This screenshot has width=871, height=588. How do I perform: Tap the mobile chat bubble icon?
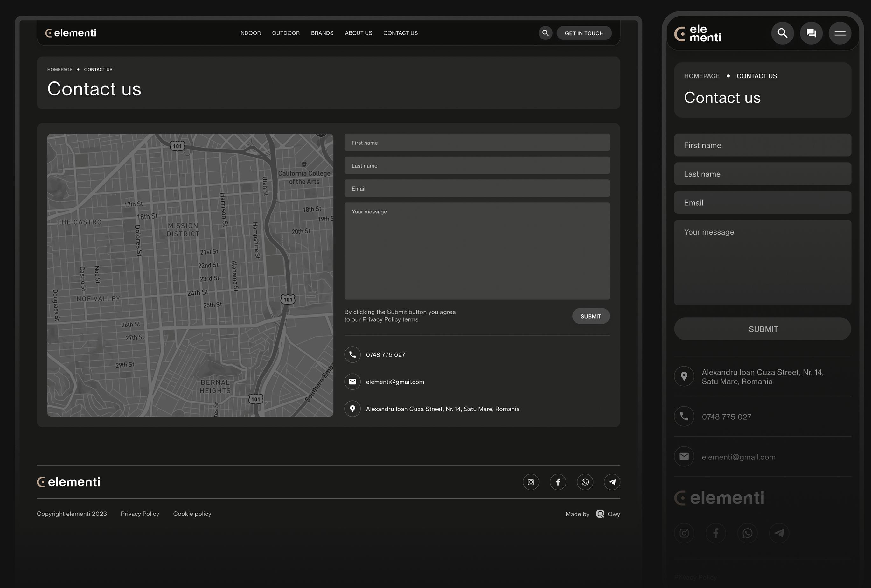click(x=811, y=33)
